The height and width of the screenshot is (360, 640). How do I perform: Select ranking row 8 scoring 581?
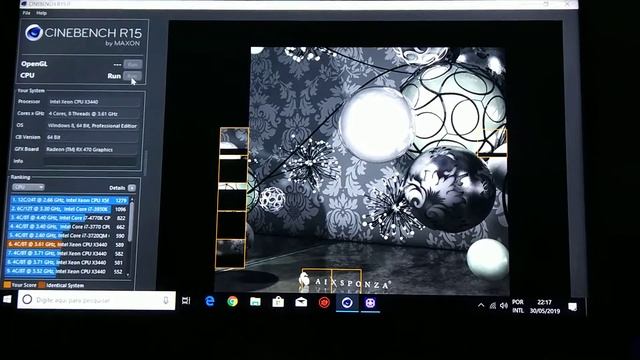pos(65,262)
